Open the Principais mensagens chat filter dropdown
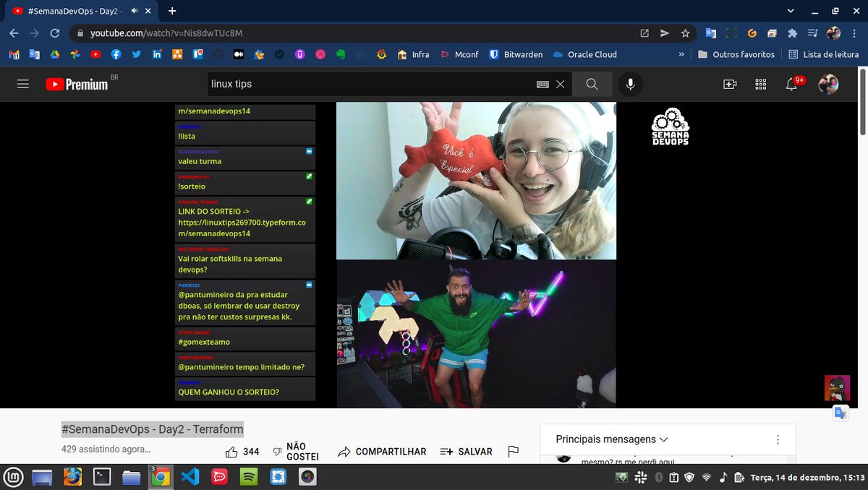The height and width of the screenshot is (490, 868). 611,439
